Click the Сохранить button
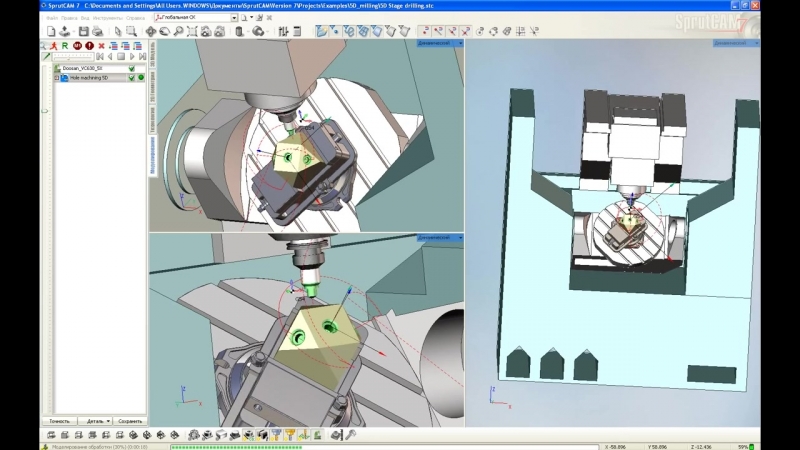The height and width of the screenshot is (450, 800). (130, 421)
